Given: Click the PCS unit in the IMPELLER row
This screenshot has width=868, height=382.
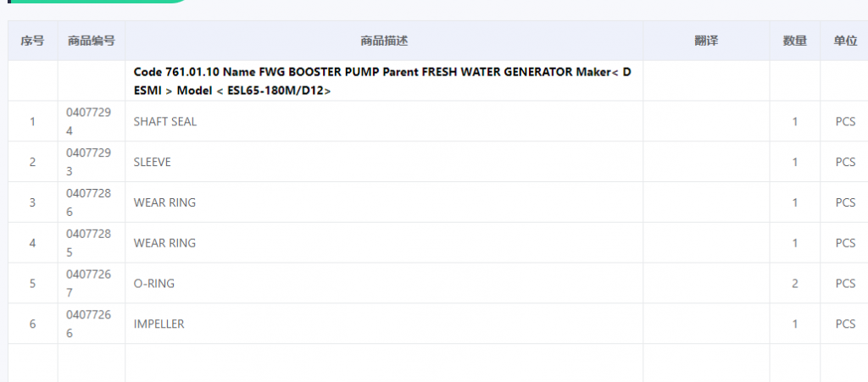Looking at the screenshot, I should pos(845,324).
